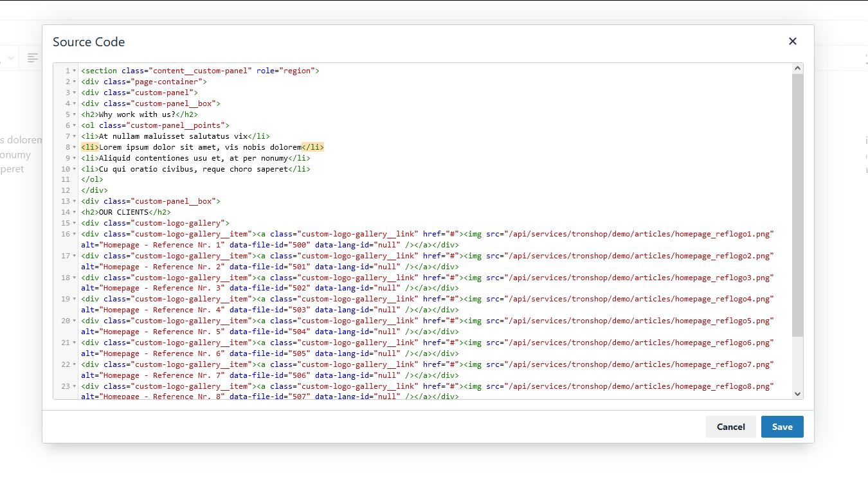This screenshot has height=482, width=868.
Task: Click the data-file-id value "505"
Action: [x=299, y=353]
